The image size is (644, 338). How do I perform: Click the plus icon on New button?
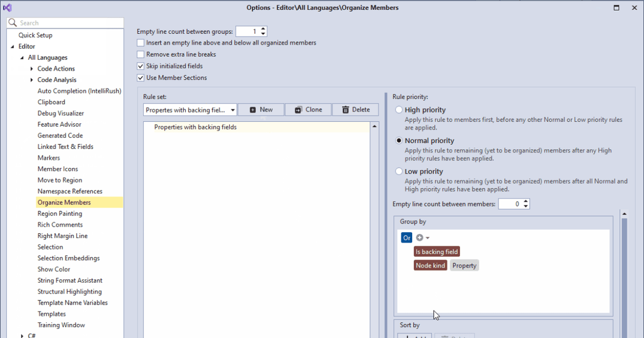tap(253, 110)
